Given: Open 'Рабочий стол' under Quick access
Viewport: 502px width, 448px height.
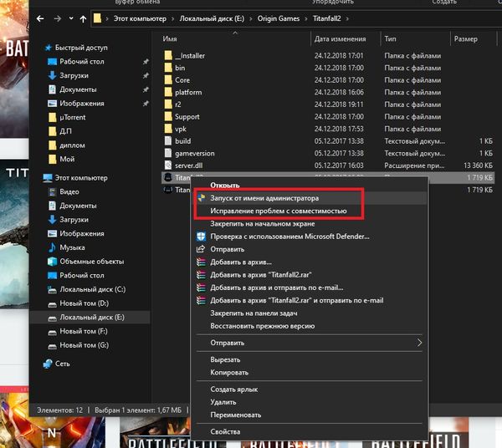Looking at the screenshot, I should click(82, 62).
